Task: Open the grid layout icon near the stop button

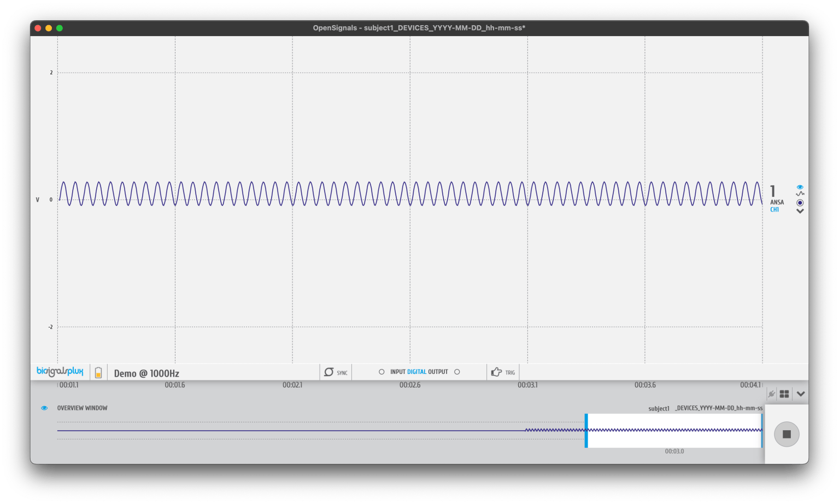Action: pos(785,393)
